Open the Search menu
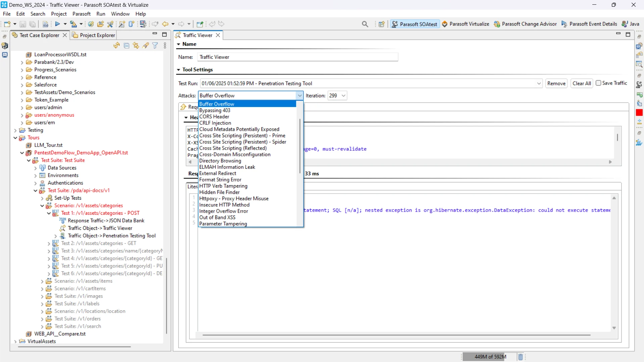Viewport: 644px width, 362px height. pos(38,14)
